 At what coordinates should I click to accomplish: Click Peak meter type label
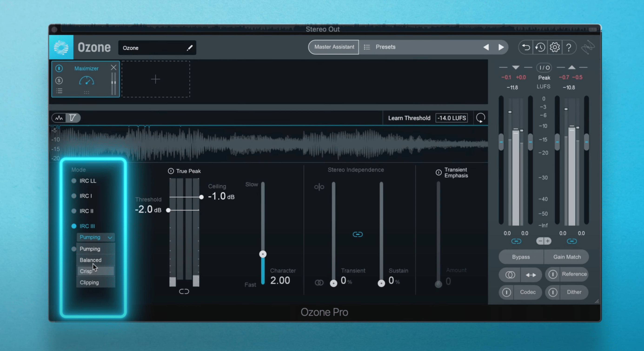[544, 78]
